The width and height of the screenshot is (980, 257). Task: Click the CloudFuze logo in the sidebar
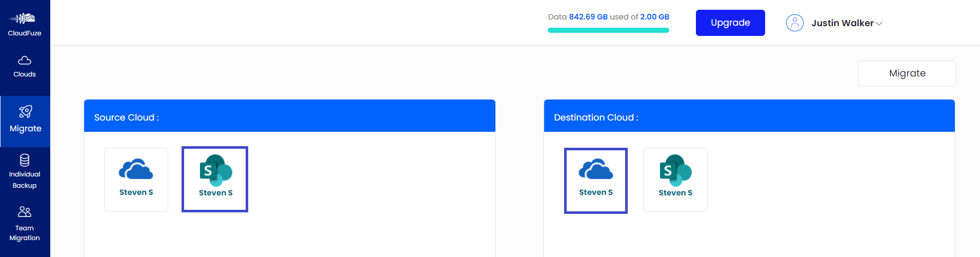25,24
